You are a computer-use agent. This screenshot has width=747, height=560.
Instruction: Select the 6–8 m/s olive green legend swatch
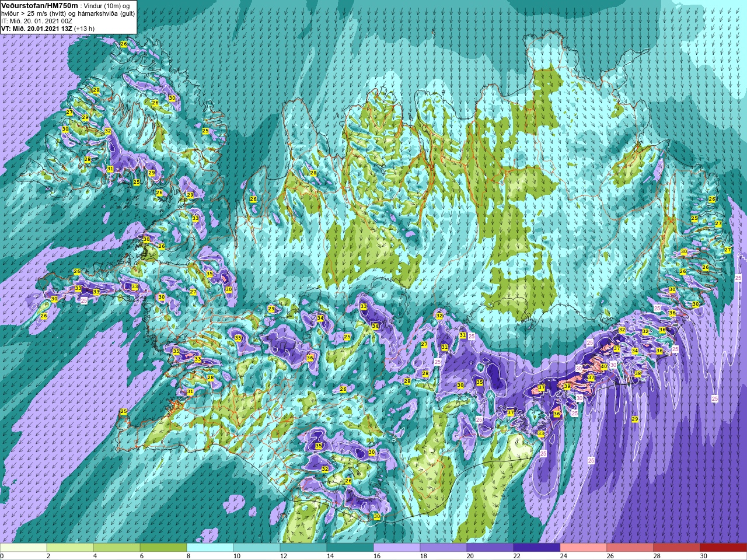point(163,547)
